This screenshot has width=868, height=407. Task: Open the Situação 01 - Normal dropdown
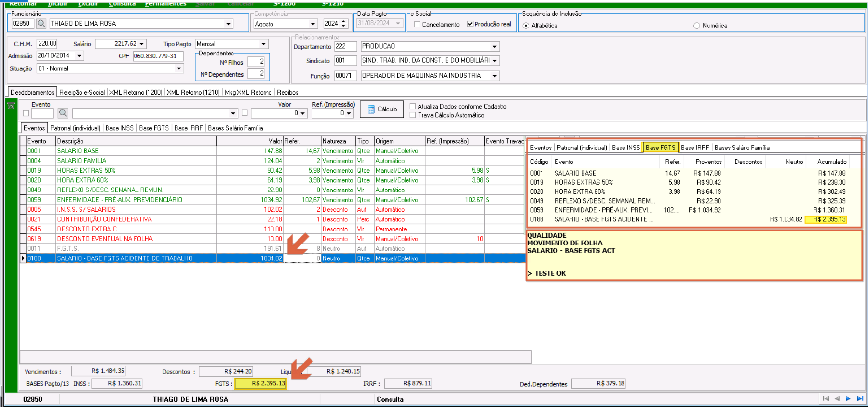(x=179, y=68)
